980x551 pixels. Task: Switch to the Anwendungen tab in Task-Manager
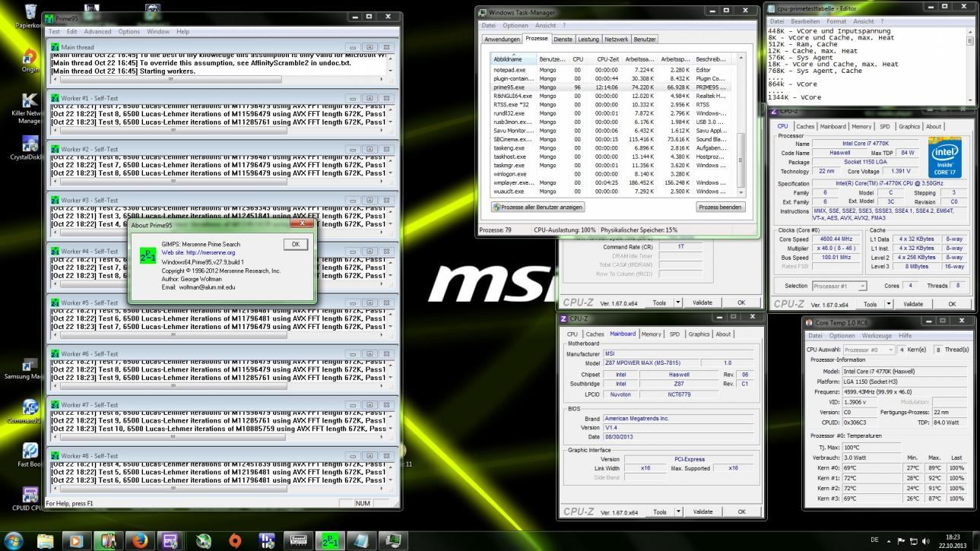(502, 39)
